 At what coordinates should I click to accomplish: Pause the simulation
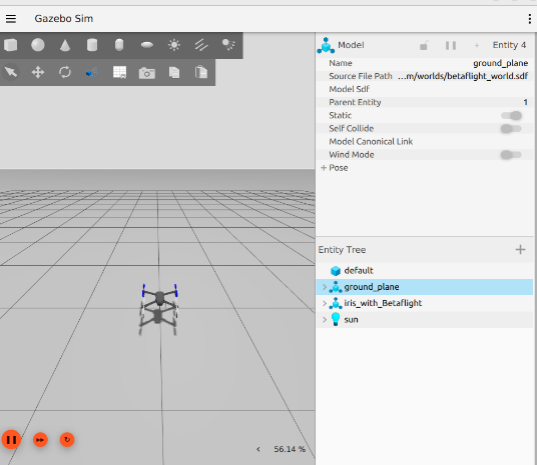(11, 440)
